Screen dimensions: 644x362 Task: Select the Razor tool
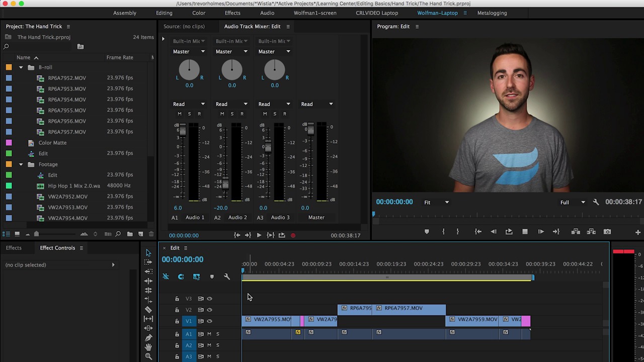(x=148, y=309)
